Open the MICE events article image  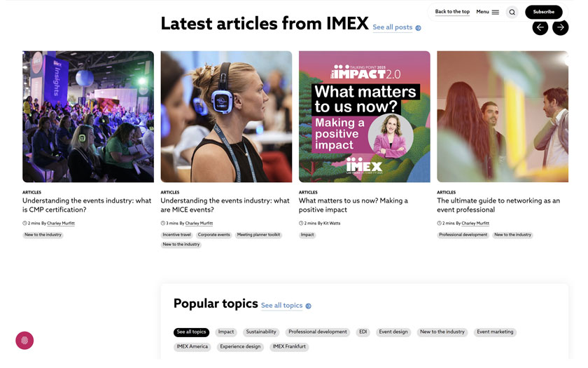(x=226, y=117)
